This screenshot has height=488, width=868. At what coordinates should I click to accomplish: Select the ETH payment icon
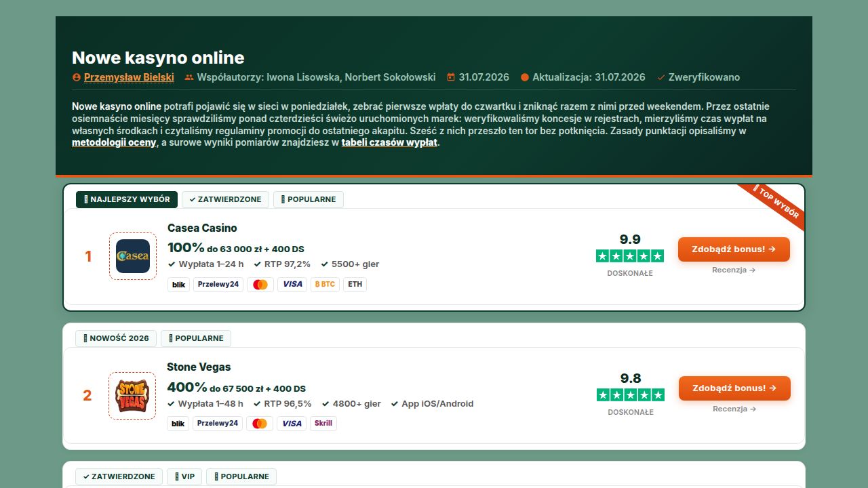coord(355,285)
